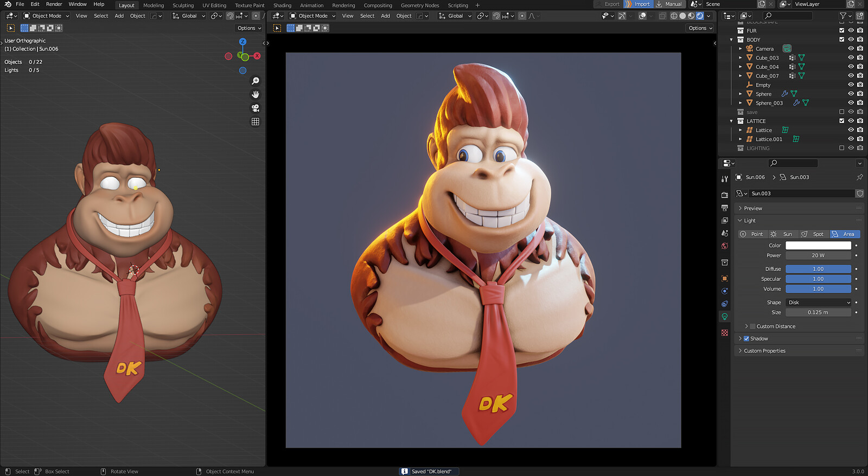This screenshot has height=476, width=868.
Task: Open the Render menu
Action: [x=54, y=4]
